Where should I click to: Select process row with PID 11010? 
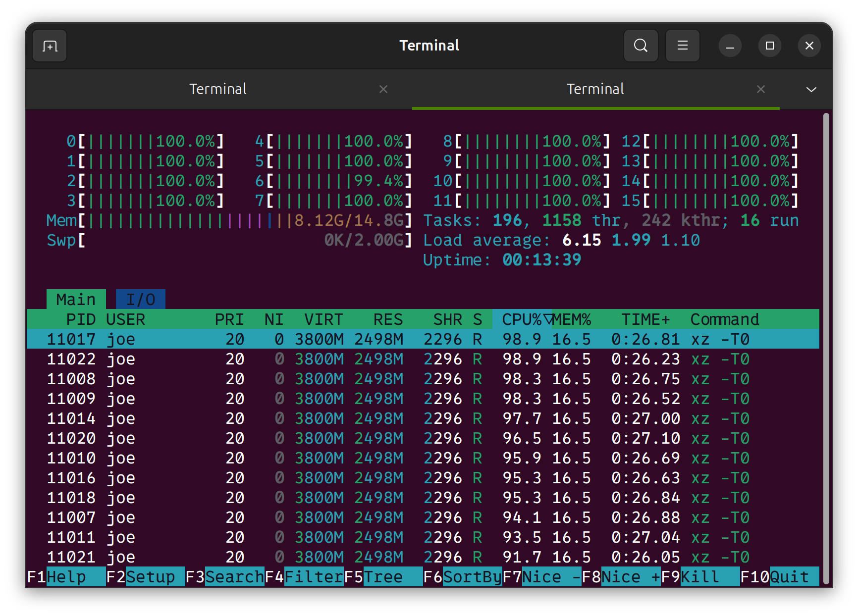(x=423, y=458)
